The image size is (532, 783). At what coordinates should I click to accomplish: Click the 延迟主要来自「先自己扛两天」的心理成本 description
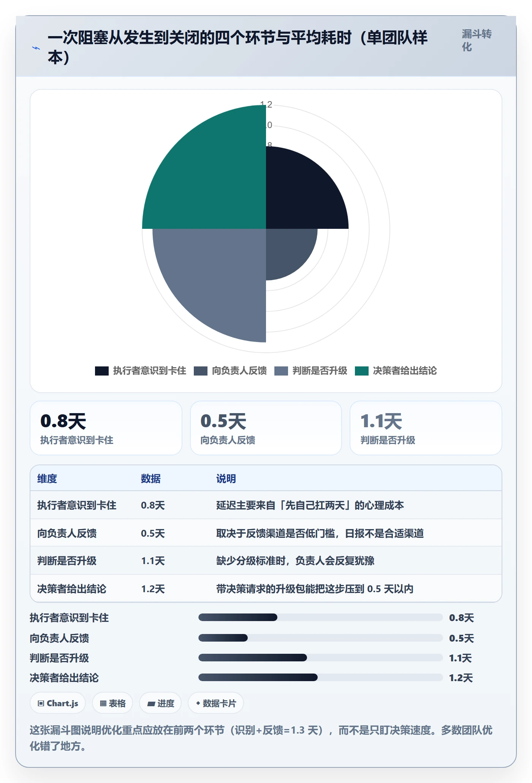click(x=310, y=505)
